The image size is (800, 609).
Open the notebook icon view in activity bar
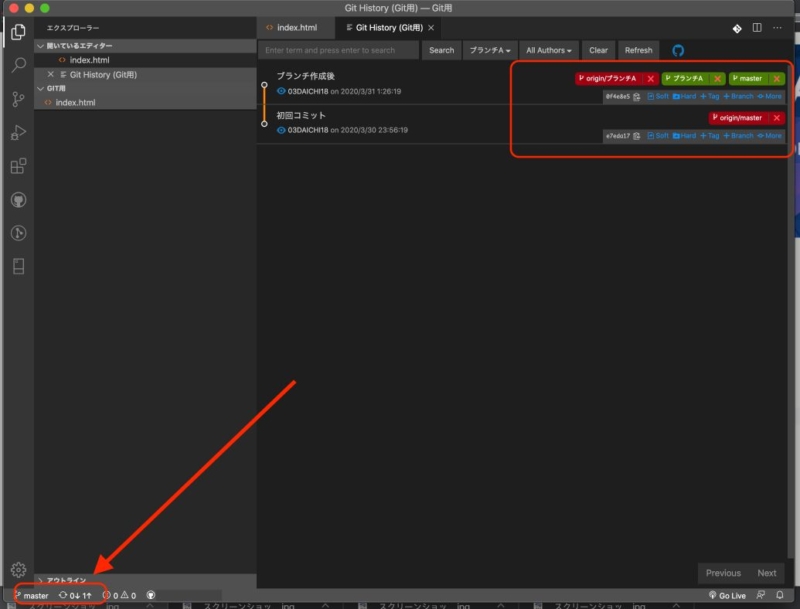point(18,266)
